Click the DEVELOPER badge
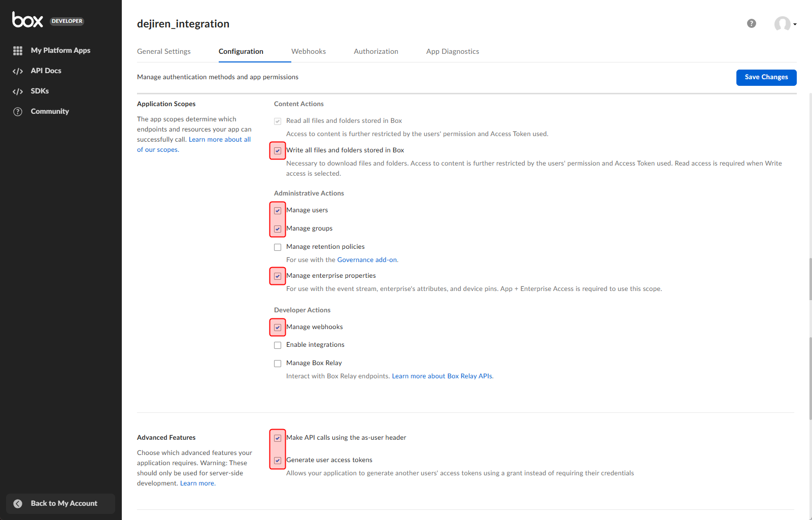Image resolution: width=812 pixels, height=520 pixels. [67, 21]
